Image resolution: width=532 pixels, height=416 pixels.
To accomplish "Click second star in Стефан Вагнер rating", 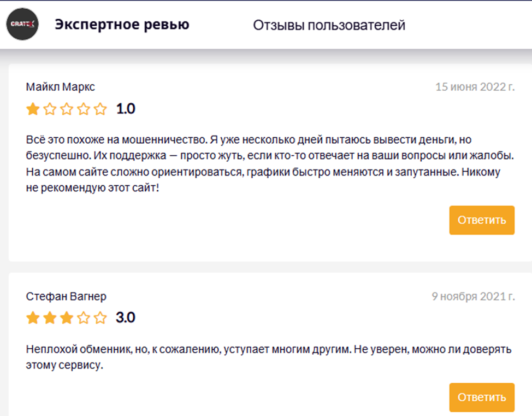I will click(x=50, y=318).
